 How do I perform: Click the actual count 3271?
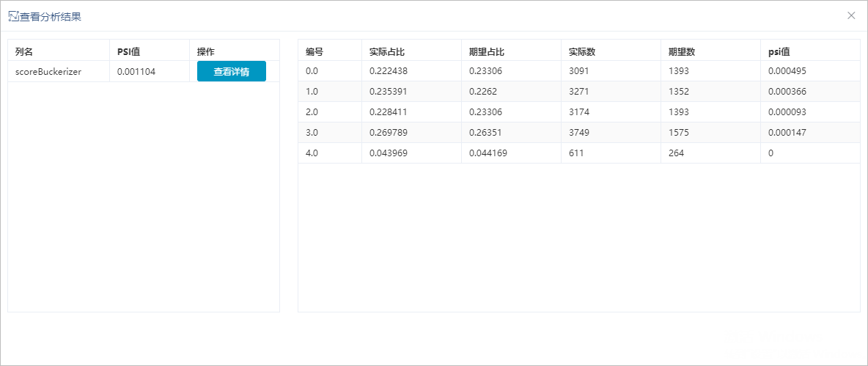pos(579,92)
